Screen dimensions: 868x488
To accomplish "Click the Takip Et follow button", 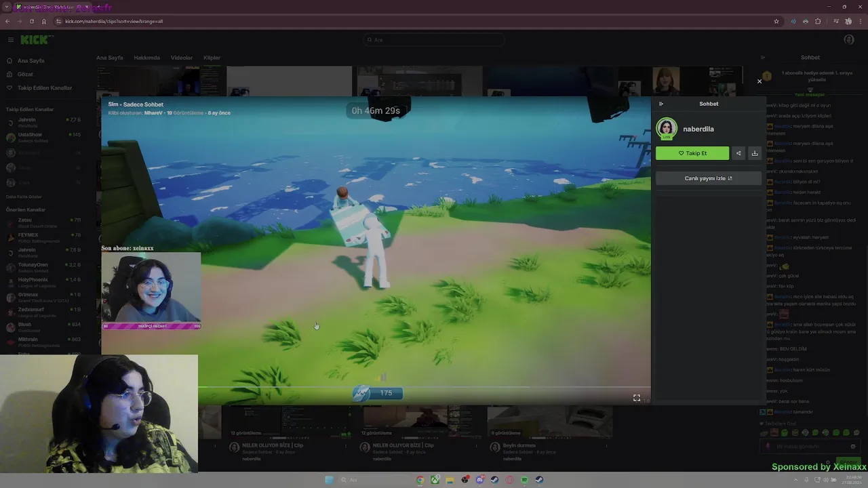I will coord(692,153).
